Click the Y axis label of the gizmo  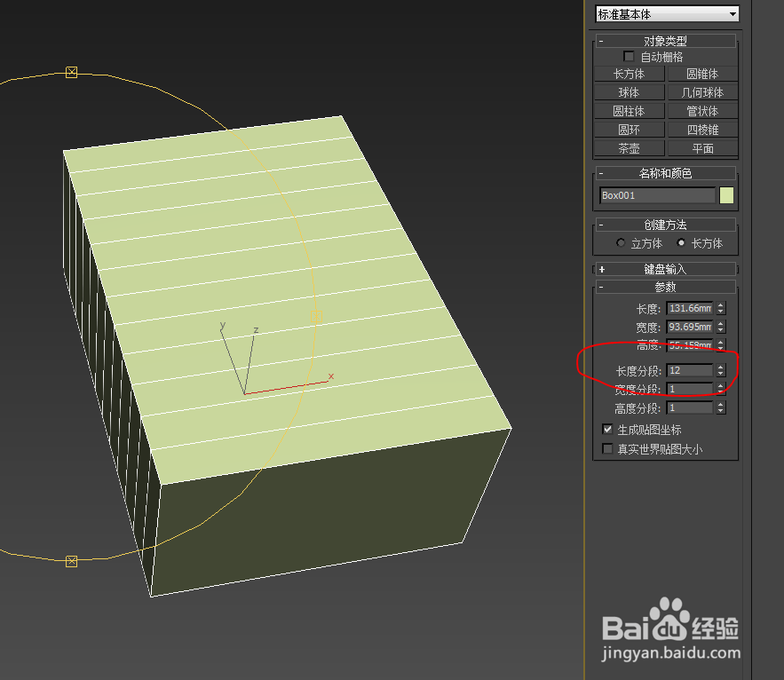(x=223, y=325)
